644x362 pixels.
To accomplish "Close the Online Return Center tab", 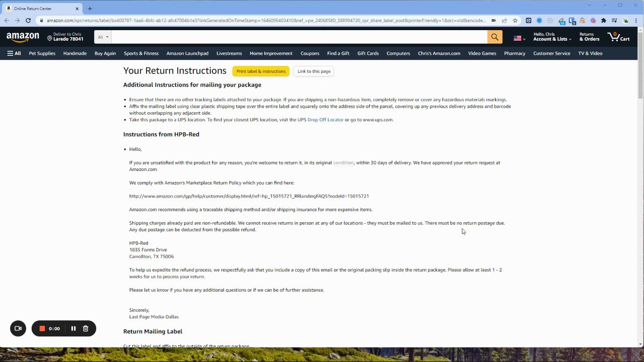I will point(77,9).
